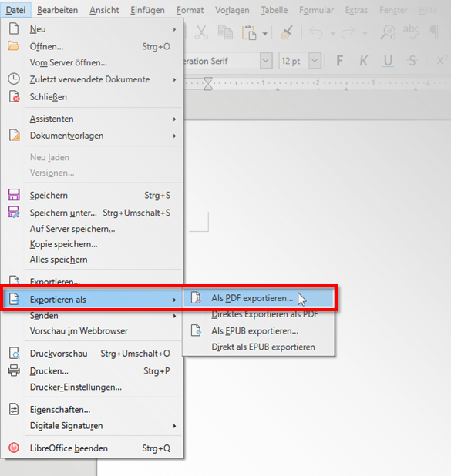
Task: Toggle Underline (U) formatting
Action: (x=388, y=61)
